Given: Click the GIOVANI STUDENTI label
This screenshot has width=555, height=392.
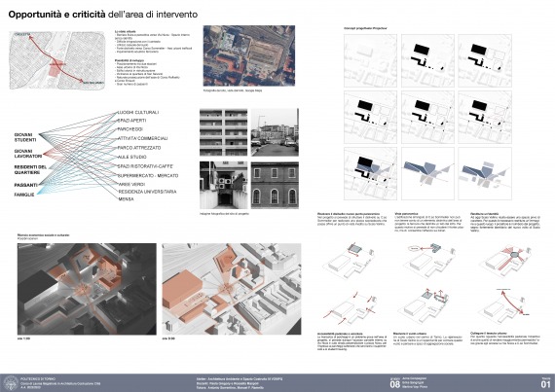Looking at the screenshot, I should coord(25,137).
